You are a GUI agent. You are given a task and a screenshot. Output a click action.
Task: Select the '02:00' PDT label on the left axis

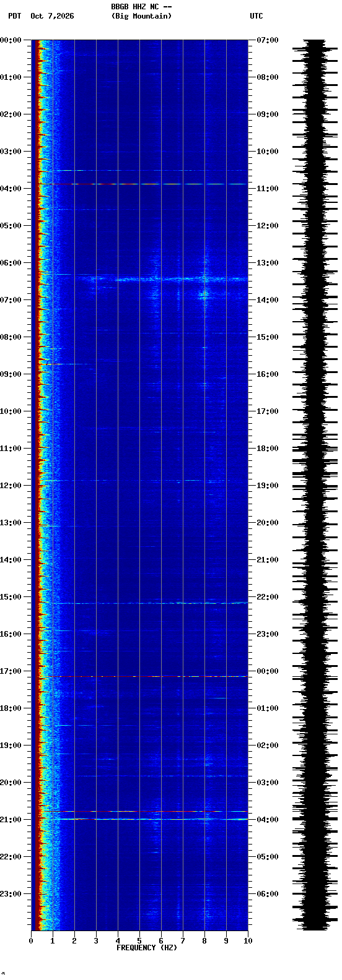click(x=11, y=114)
